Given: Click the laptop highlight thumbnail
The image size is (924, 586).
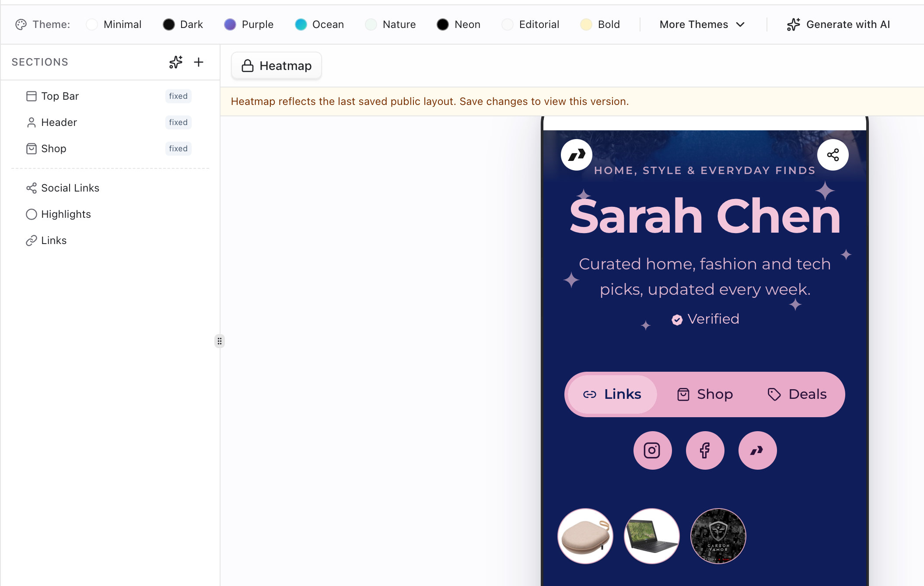Looking at the screenshot, I should (652, 536).
